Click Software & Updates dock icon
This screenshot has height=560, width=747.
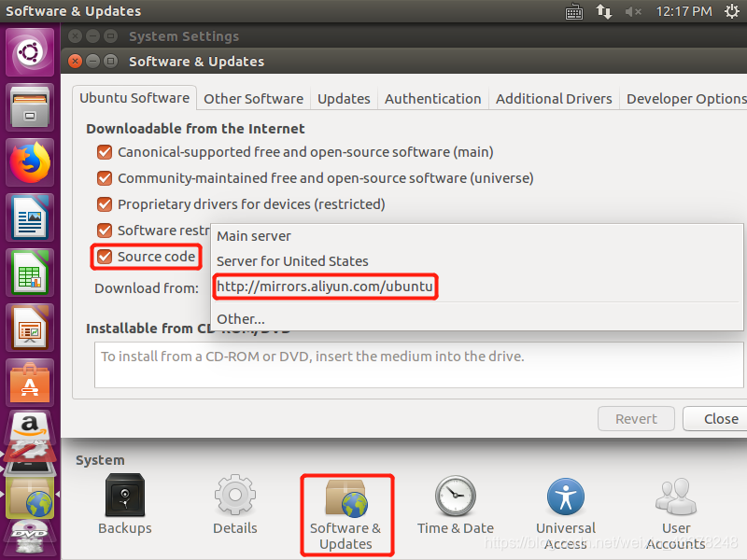click(x=30, y=497)
